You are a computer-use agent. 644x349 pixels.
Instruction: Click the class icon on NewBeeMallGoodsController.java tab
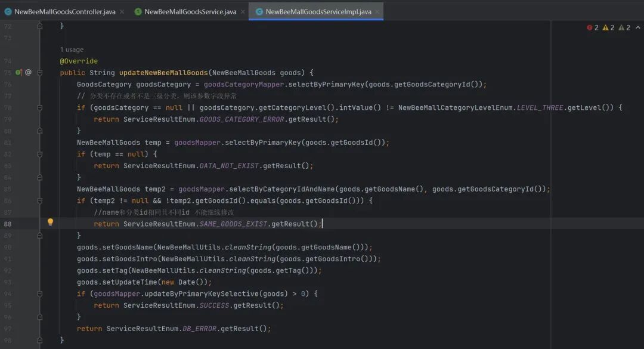tap(8, 12)
